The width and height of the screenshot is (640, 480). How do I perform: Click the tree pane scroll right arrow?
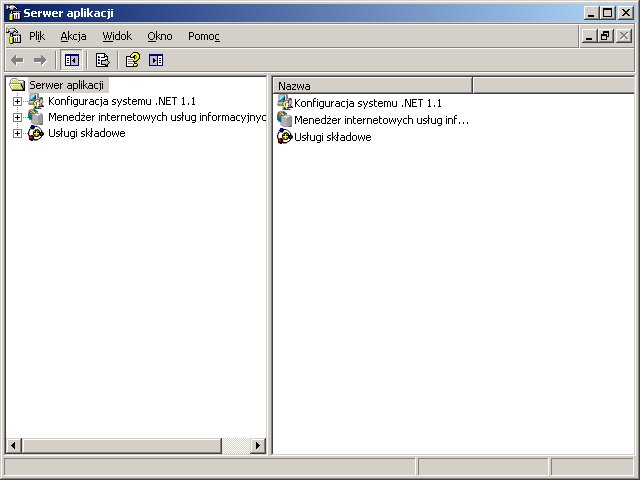point(257,446)
